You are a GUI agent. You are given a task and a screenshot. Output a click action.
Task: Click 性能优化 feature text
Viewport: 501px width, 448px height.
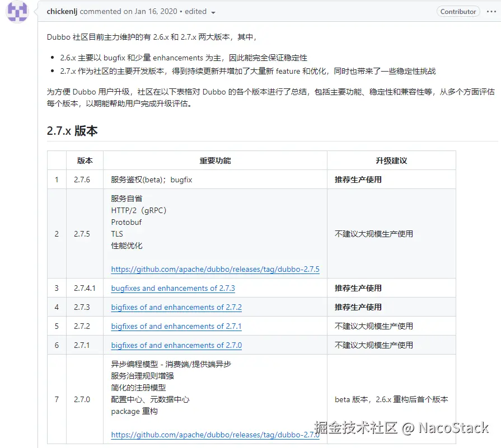click(x=127, y=246)
